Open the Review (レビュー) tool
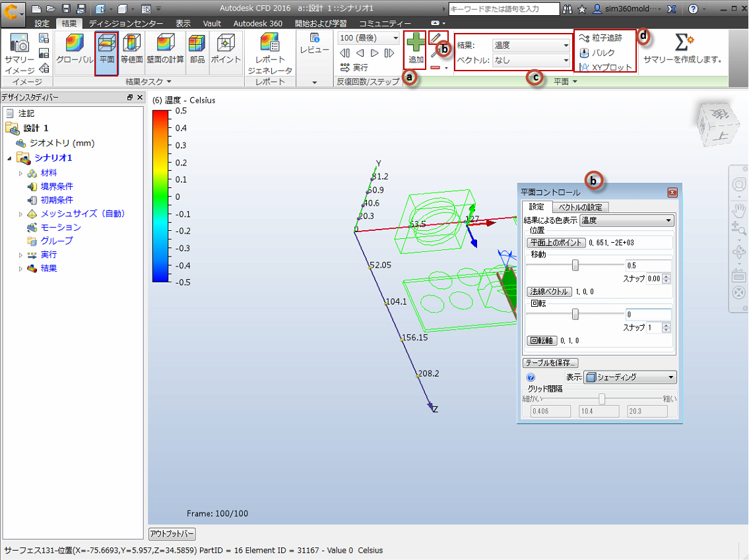The image size is (749, 560). pyautogui.click(x=314, y=44)
